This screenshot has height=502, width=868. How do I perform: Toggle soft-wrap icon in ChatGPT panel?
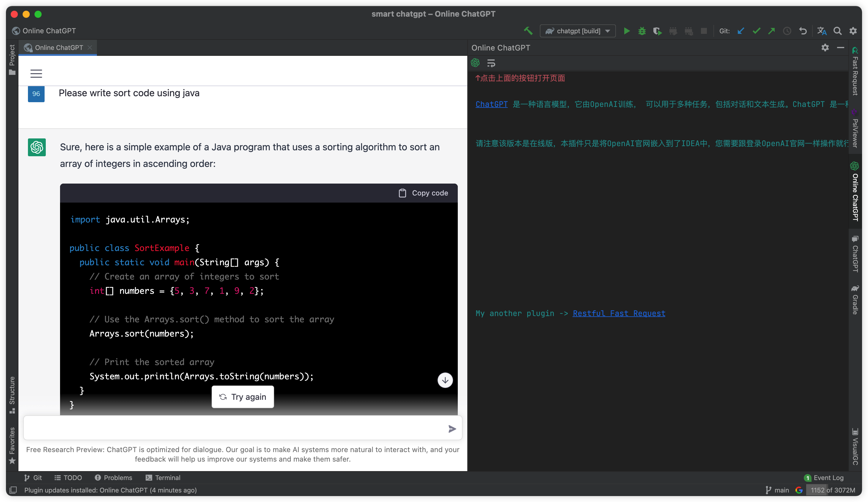click(x=491, y=63)
